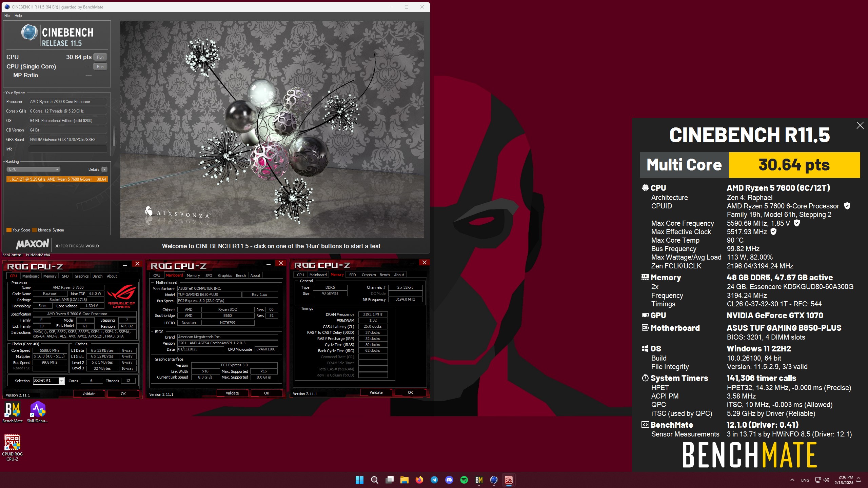Open the volume tray icon
The width and height of the screenshot is (868, 488).
click(826, 480)
